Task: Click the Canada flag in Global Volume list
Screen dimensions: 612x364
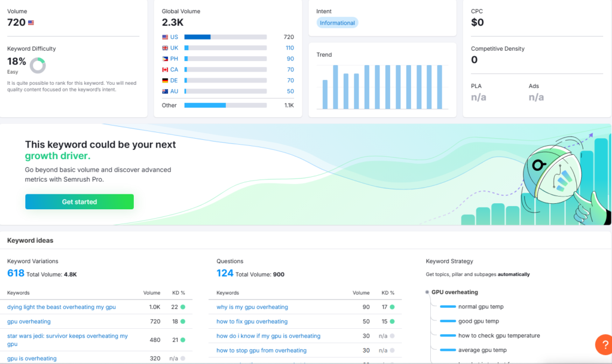Action: [x=165, y=69]
